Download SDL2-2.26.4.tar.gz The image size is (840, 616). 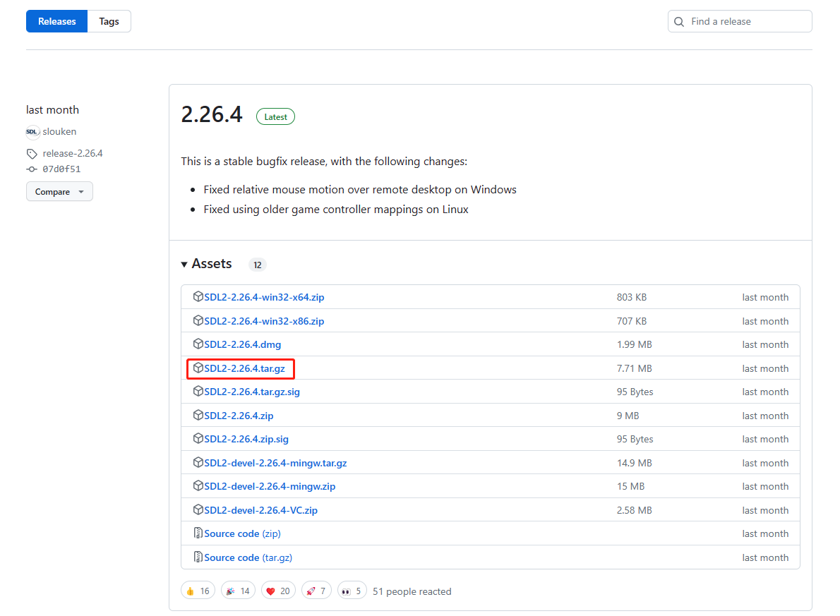[244, 368]
